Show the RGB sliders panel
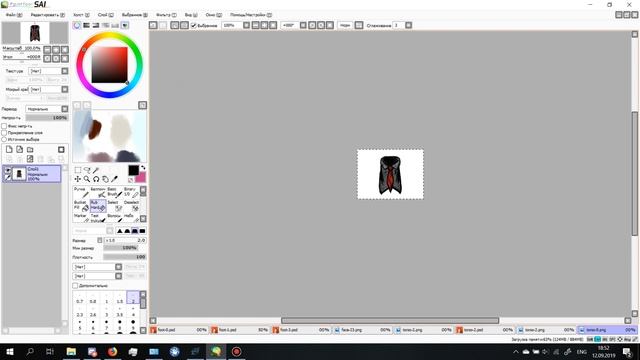The height and width of the screenshot is (360, 640). 86,25
